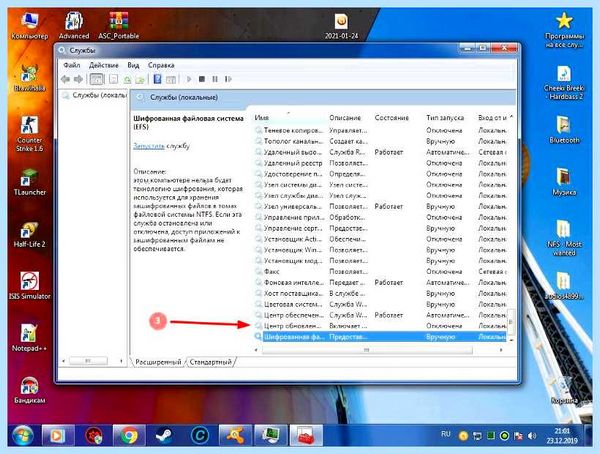Toggle the action pane toolbar icon
The height and width of the screenshot is (454, 600).
click(x=171, y=80)
